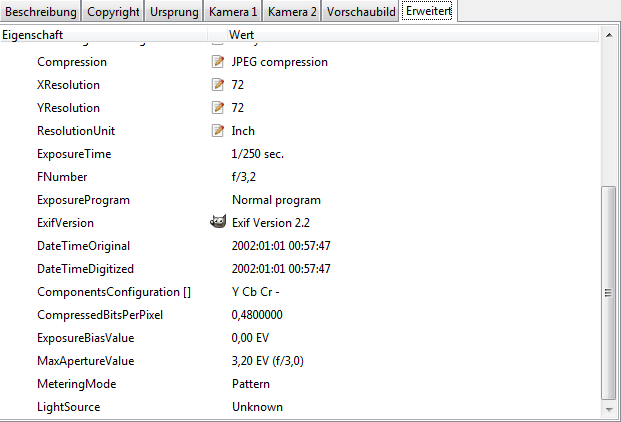Select the YResolution property
The height and width of the screenshot is (422, 621).
[x=68, y=108]
